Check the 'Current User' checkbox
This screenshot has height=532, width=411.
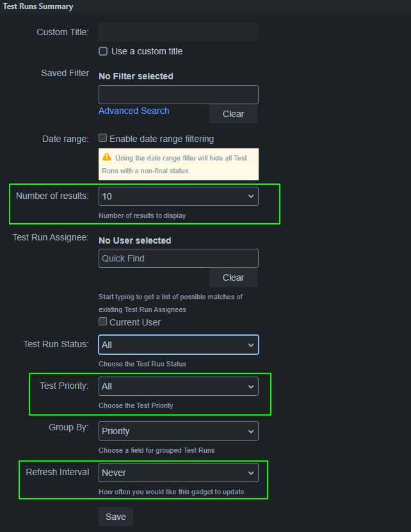click(x=103, y=322)
